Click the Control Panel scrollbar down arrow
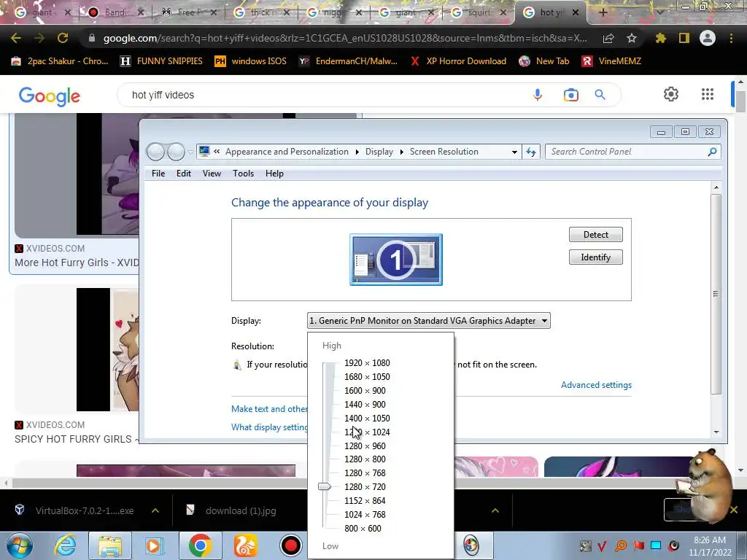This screenshot has width=747, height=560. 716,432
